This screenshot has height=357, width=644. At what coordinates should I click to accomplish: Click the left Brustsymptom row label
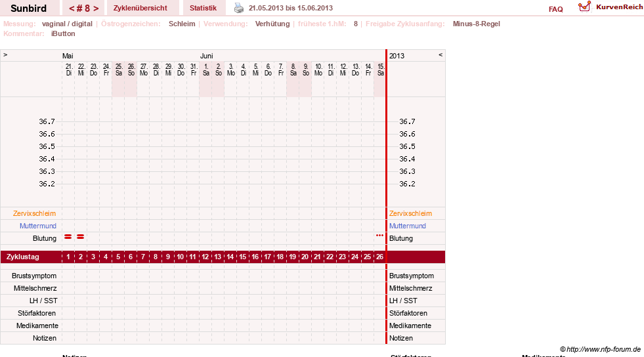tap(34, 276)
